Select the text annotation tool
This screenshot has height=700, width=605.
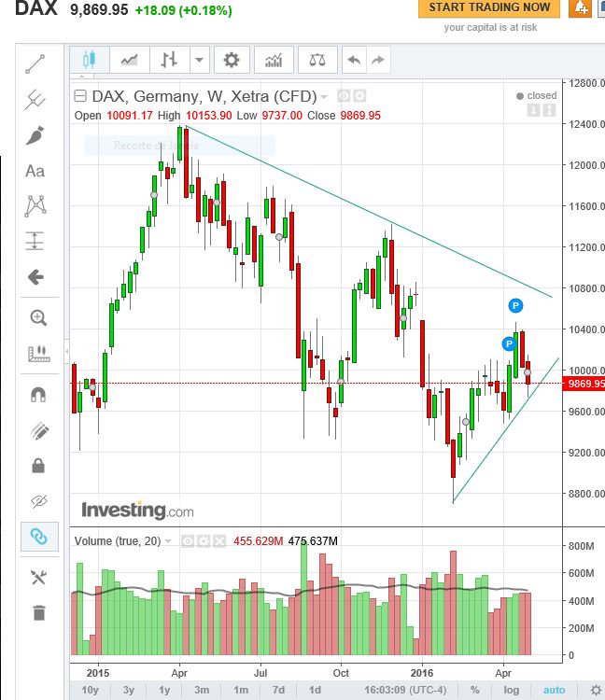[x=35, y=171]
